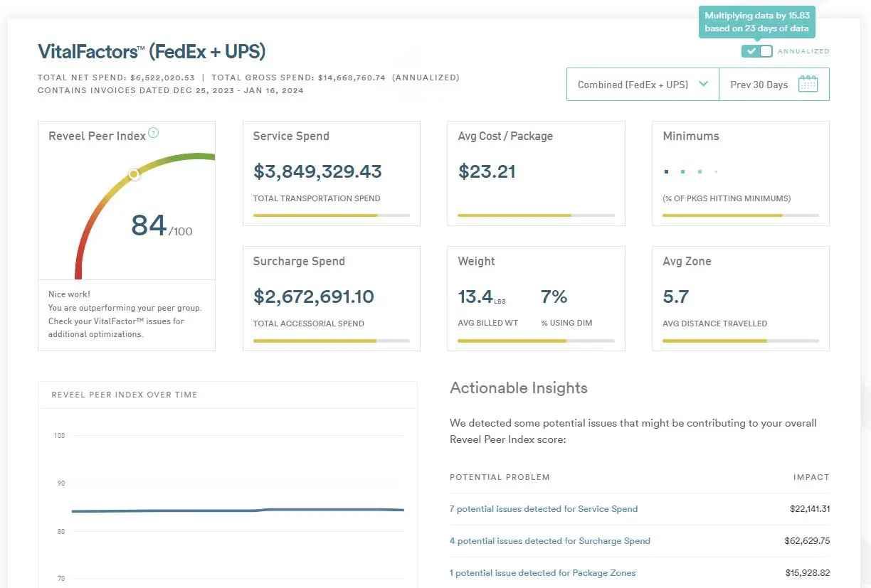
Task: Click the help icon beside Reveel Peer Index
Action: coord(154,133)
